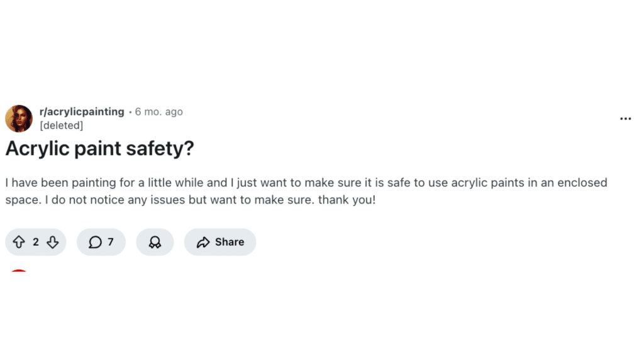The image size is (644, 362).
Task: Click the vote count showing 2
Action: pos(35,241)
